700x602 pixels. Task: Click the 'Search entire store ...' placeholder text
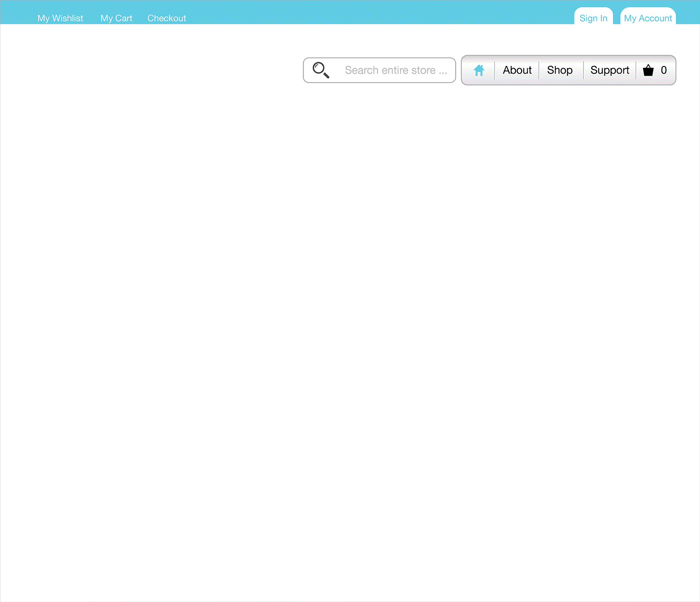(396, 70)
